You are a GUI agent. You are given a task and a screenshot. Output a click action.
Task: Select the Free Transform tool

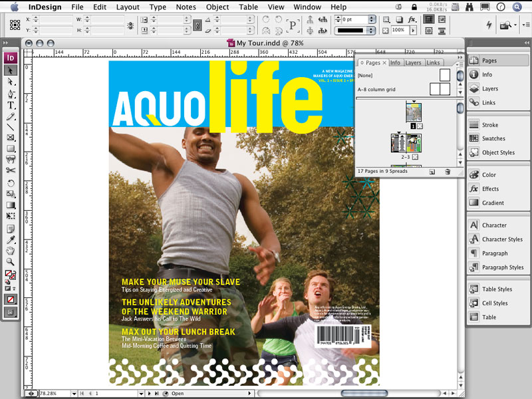coord(11,216)
